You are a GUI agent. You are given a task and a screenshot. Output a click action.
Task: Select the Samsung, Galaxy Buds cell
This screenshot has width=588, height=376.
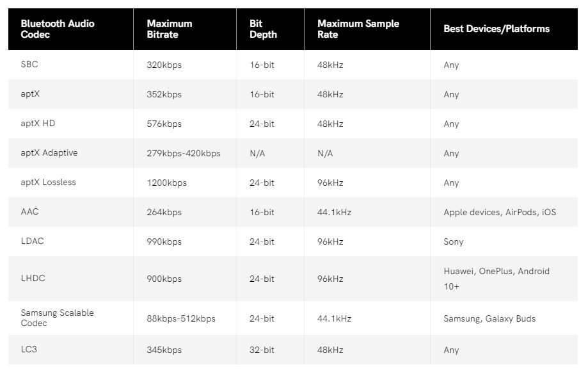click(x=489, y=318)
